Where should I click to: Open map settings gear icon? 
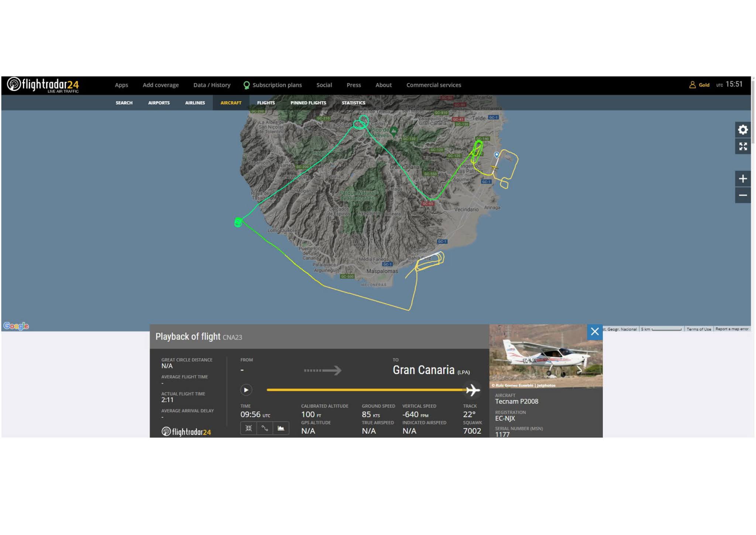pyautogui.click(x=743, y=130)
